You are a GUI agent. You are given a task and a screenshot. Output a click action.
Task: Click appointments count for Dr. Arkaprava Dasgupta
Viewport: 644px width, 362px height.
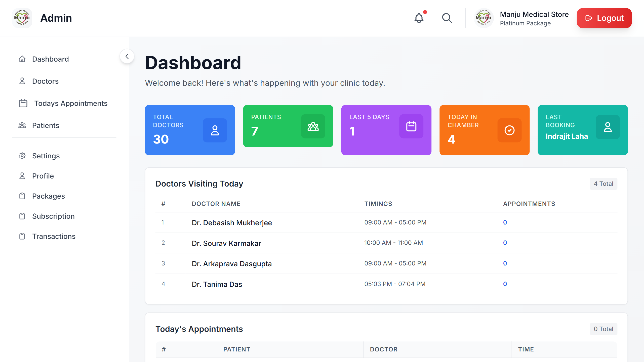click(x=505, y=263)
